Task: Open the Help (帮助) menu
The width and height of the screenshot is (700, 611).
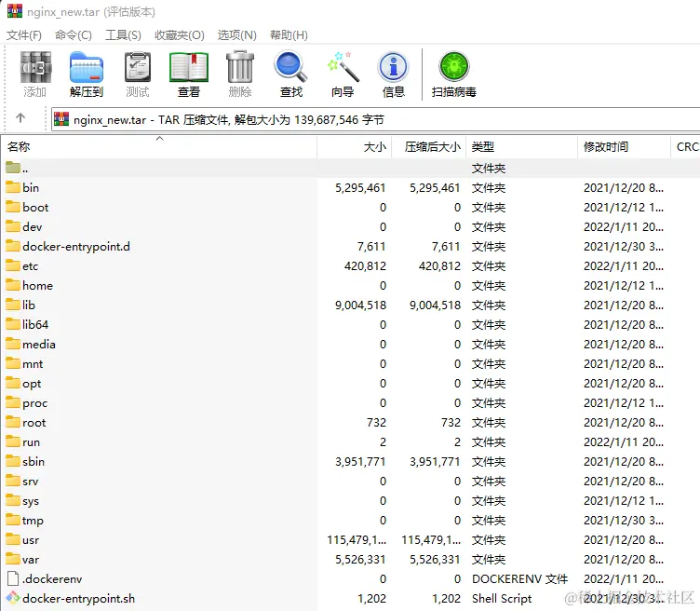Action: point(289,34)
